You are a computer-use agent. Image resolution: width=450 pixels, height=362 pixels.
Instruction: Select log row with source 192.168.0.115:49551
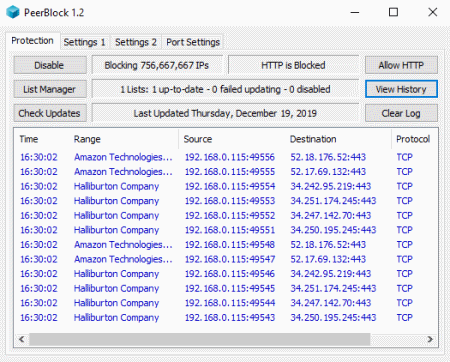pyautogui.click(x=226, y=230)
